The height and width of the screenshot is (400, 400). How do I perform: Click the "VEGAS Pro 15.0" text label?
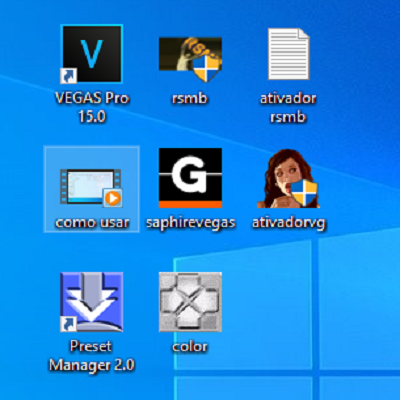click(92, 107)
